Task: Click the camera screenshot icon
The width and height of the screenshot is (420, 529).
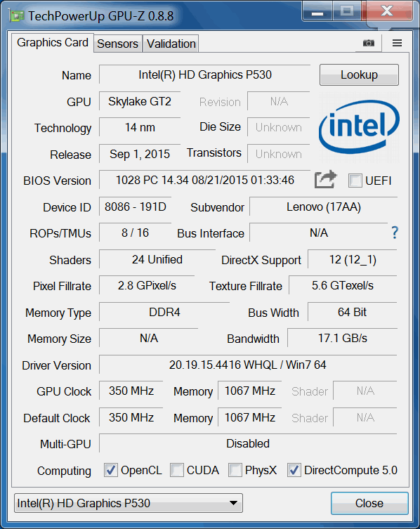Action: [x=369, y=43]
